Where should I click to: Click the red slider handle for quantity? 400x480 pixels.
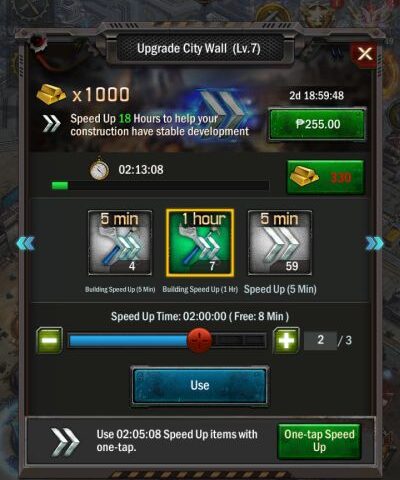coord(199,340)
